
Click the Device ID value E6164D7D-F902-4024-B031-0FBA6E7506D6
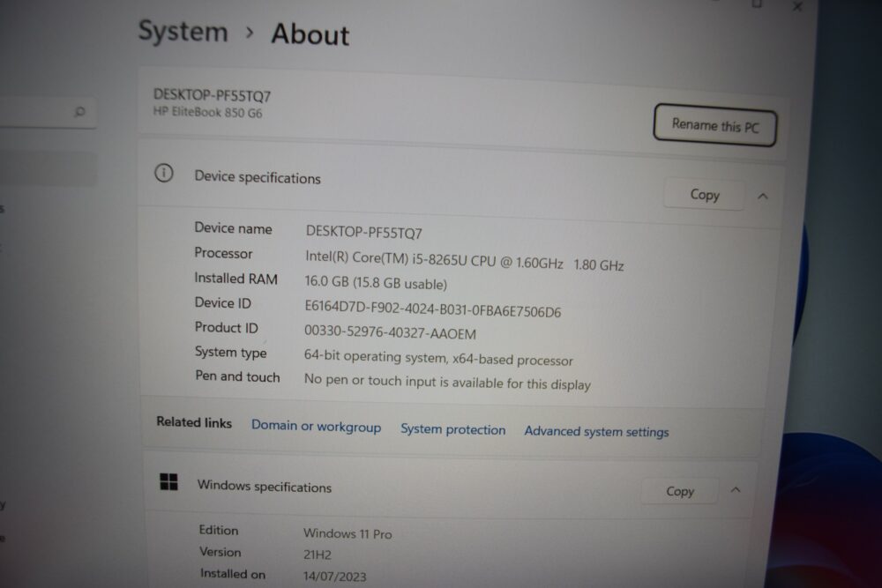432,309
